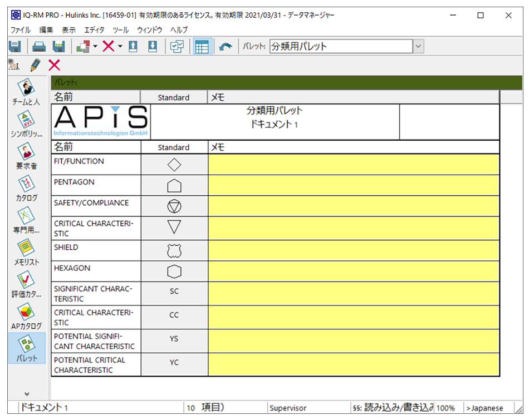Click the yellow memo cell for FIT/FUNCTION
This screenshot has height=420, width=529.
click(x=354, y=165)
